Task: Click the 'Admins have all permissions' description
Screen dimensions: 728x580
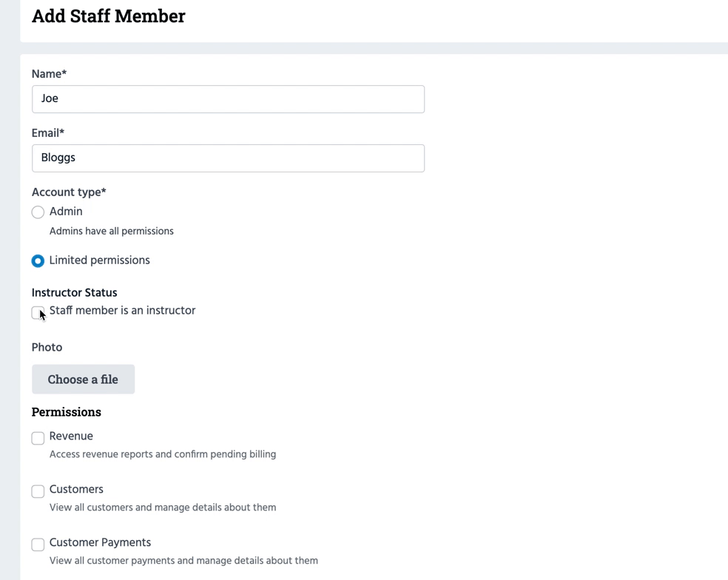Action: (x=112, y=232)
